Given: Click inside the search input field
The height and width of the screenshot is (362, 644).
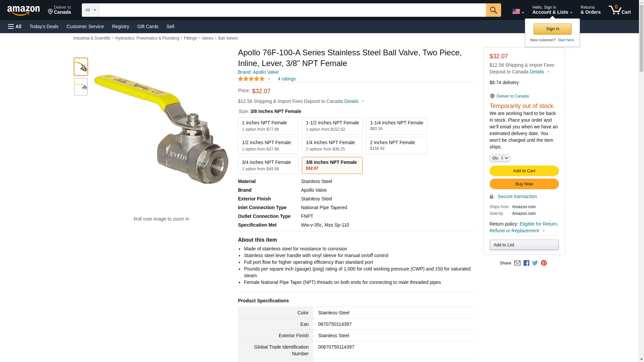Looking at the screenshot, I should [292, 10].
